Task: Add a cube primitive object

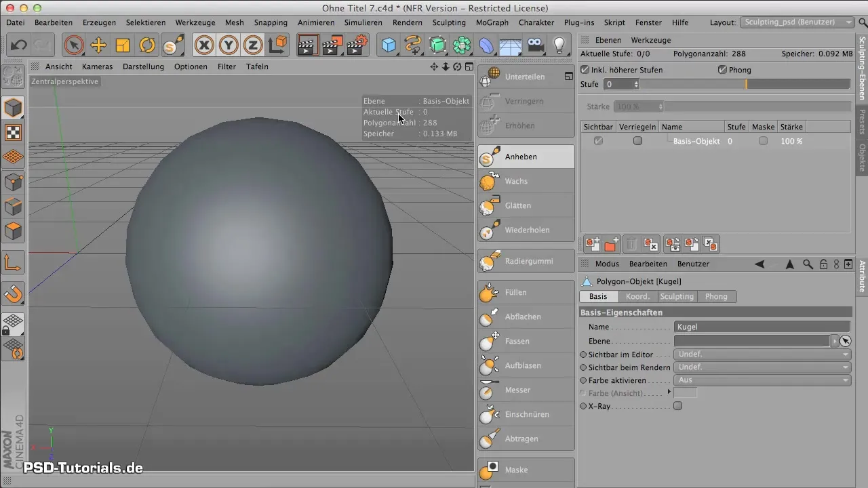Action: tap(389, 45)
